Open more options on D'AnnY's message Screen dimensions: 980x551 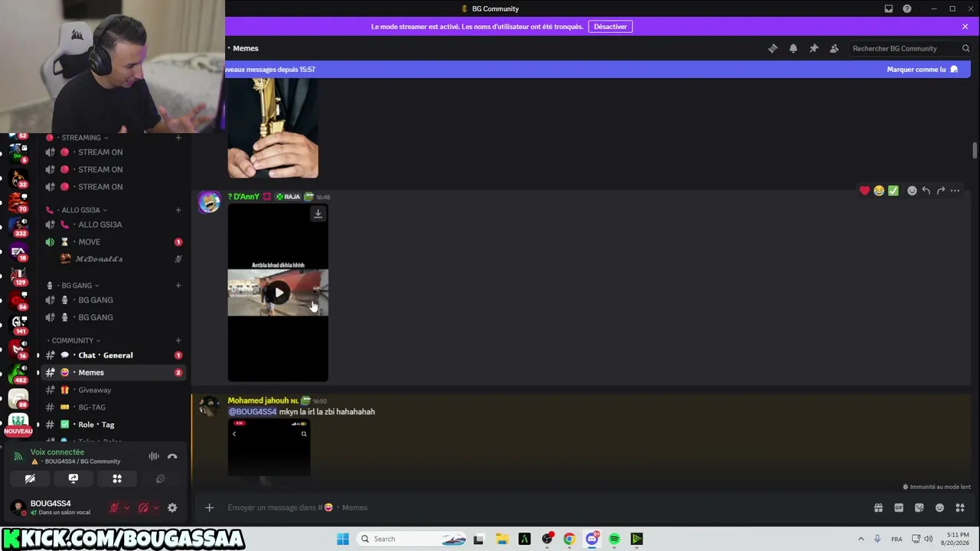(955, 191)
